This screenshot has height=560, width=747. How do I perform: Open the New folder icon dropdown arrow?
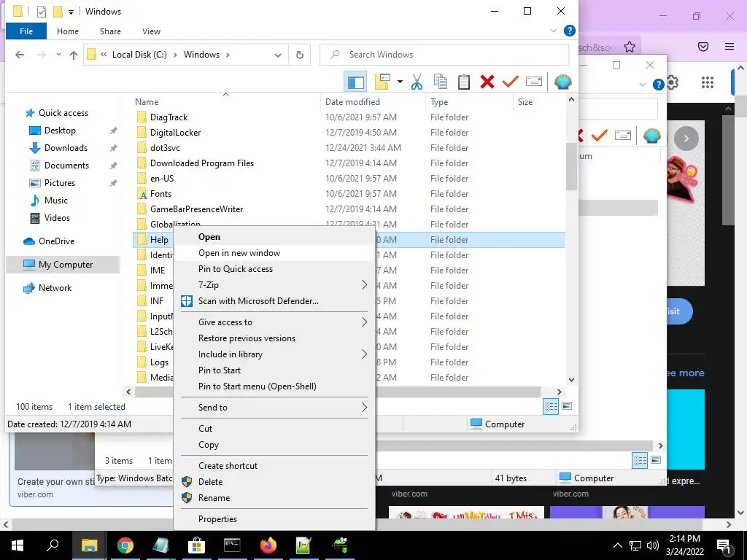pyautogui.click(x=400, y=82)
